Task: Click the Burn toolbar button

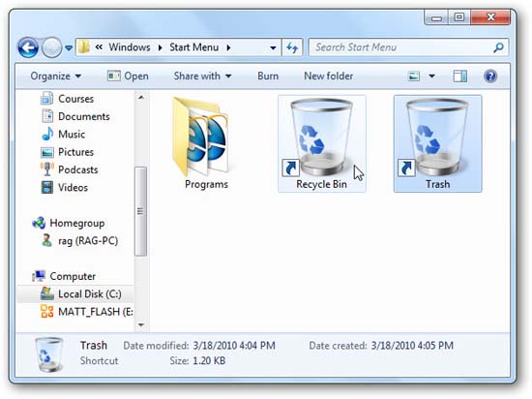Action: pos(268,77)
